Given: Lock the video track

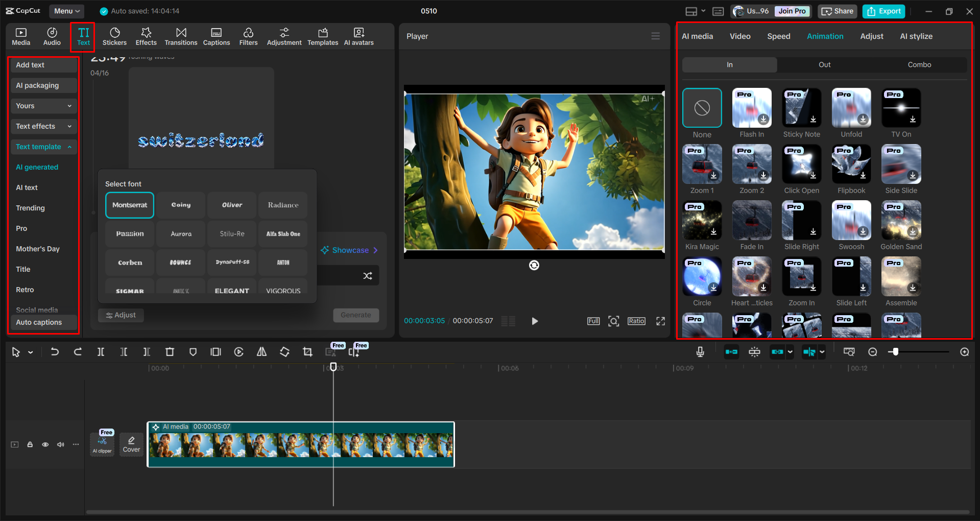Looking at the screenshot, I should pyautogui.click(x=30, y=444).
